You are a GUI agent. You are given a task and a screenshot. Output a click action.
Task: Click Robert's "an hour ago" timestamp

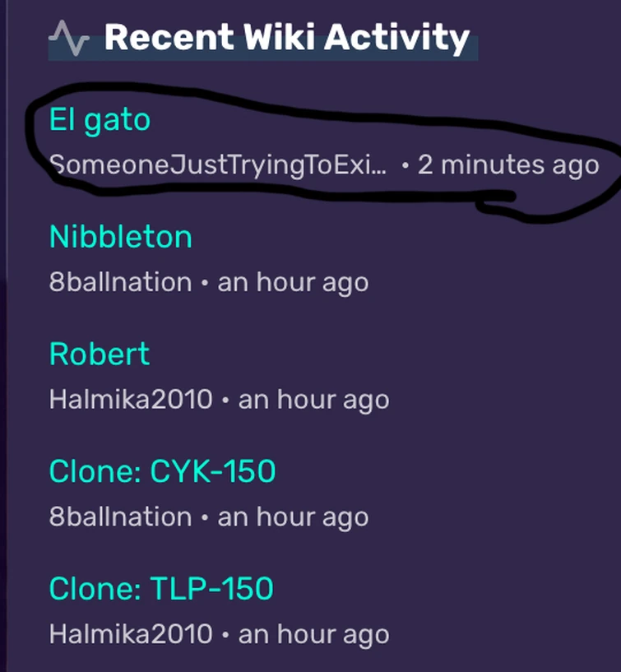tap(313, 400)
